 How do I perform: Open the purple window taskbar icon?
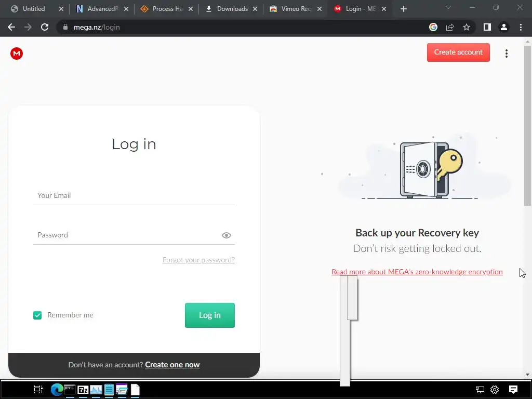pos(122,390)
